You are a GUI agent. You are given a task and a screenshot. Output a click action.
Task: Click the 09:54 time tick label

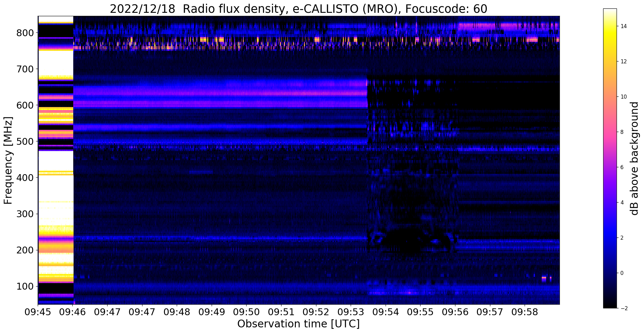pos(386,312)
